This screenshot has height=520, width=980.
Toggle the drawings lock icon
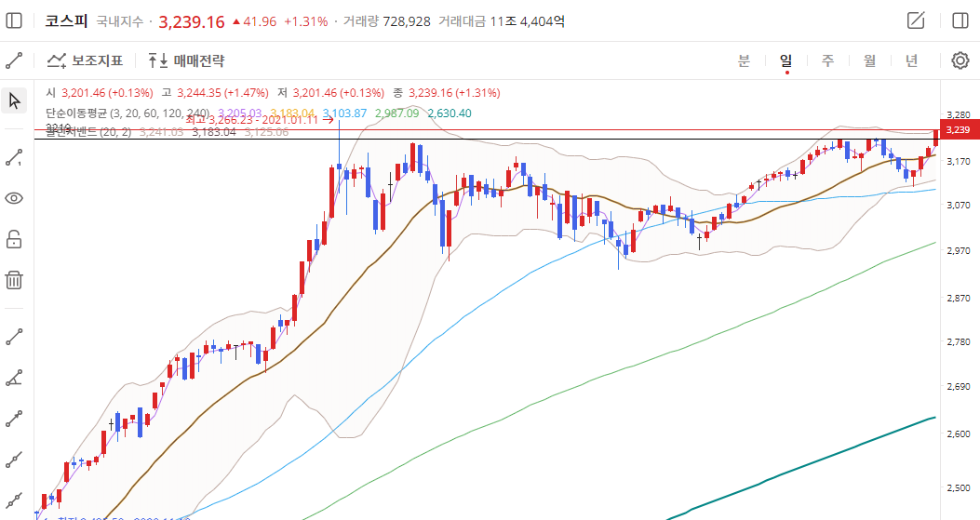14,239
